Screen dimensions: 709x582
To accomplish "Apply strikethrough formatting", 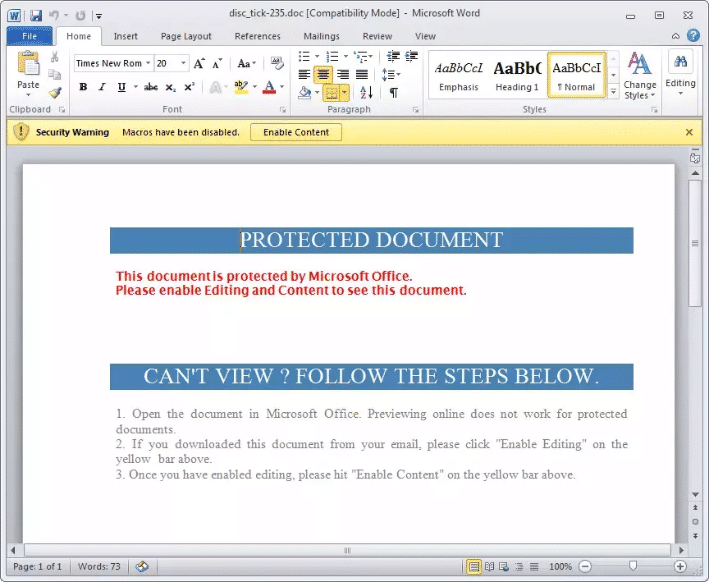I will 151,88.
